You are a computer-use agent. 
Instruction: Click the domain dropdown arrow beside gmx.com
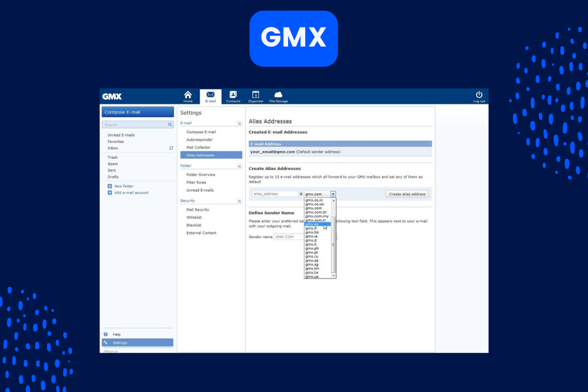[333, 194]
